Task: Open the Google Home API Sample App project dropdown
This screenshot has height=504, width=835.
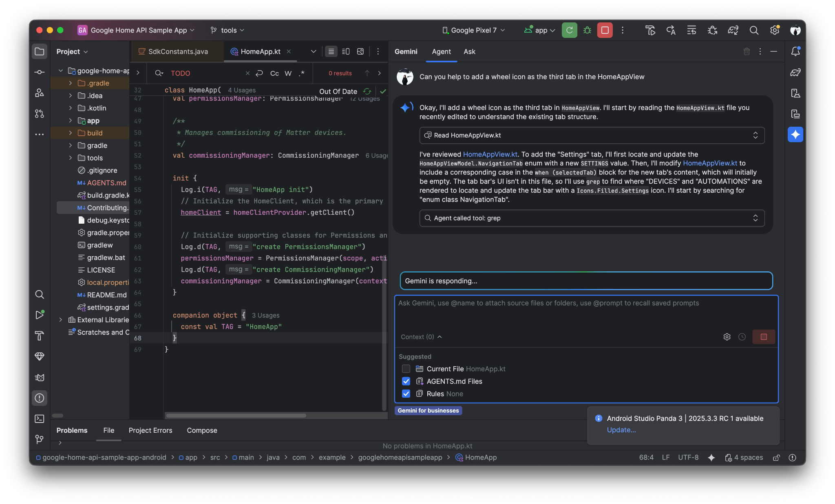Action: click(136, 30)
